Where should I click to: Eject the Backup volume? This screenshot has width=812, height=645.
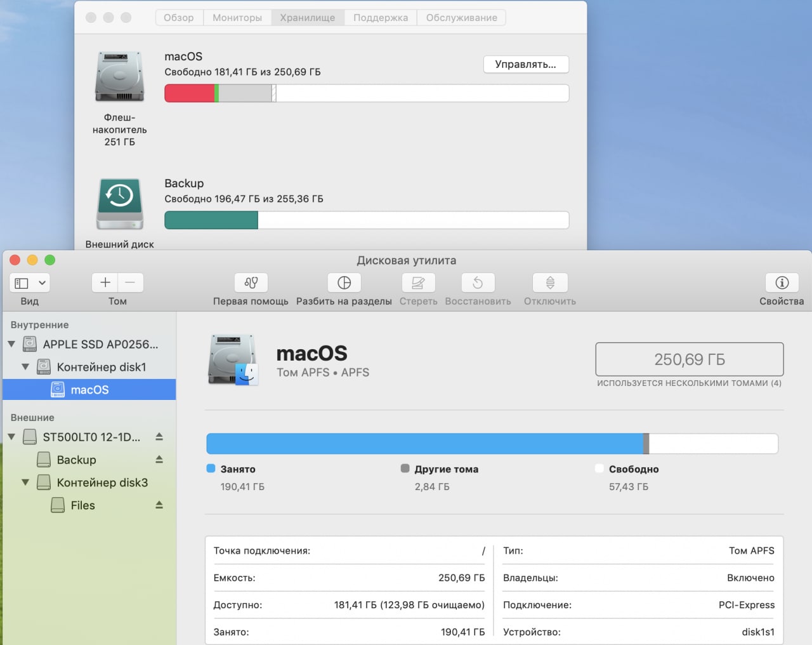point(159,460)
